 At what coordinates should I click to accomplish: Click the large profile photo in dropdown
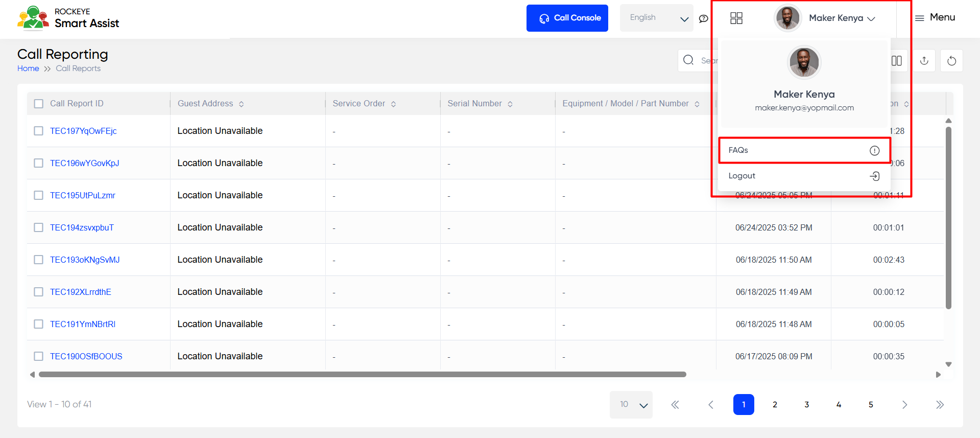pyautogui.click(x=804, y=62)
